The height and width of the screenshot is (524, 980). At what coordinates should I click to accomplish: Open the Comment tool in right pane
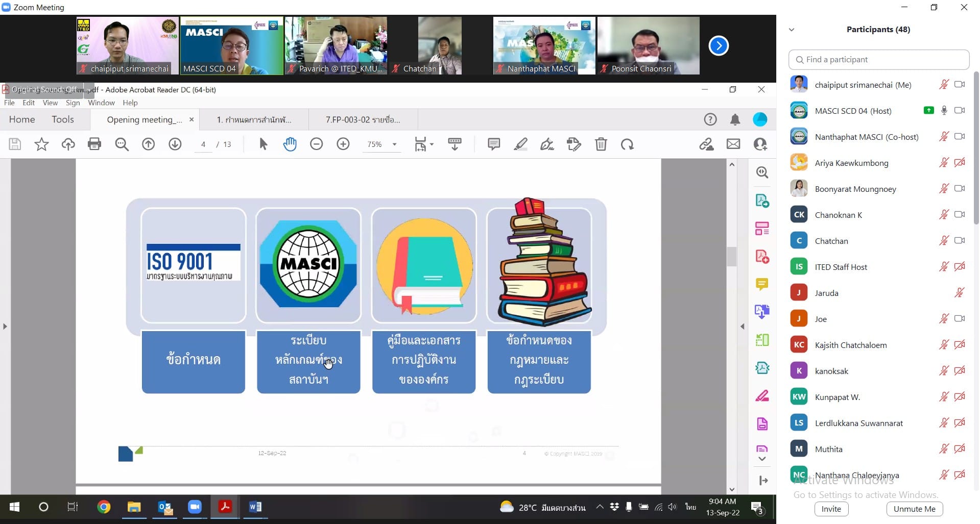click(762, 284)
